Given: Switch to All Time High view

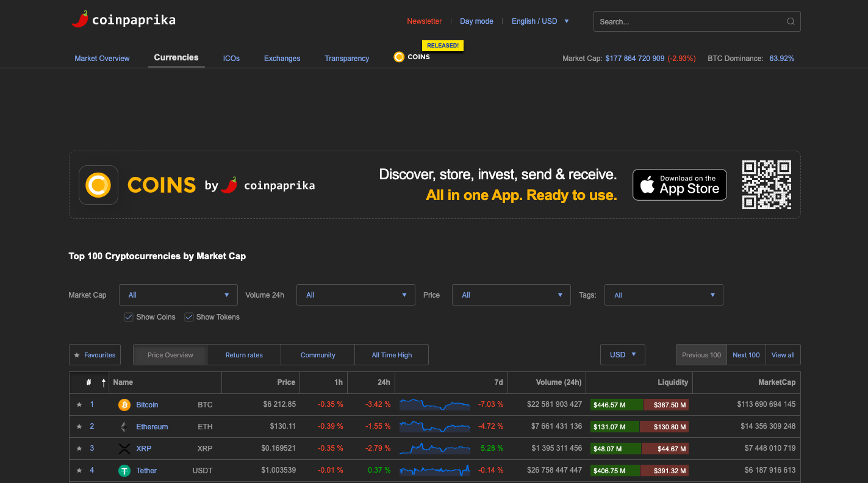Looking at the screenshot, I should (x=392, y=355).
